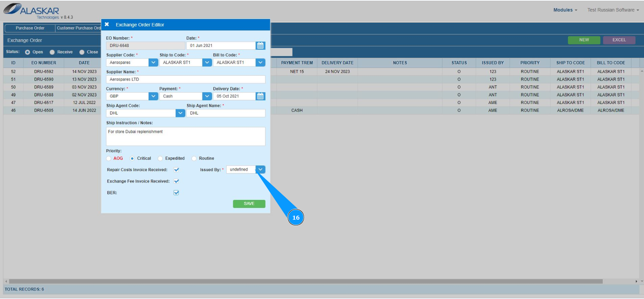Sort by the ID column header

tap(13, 63)
